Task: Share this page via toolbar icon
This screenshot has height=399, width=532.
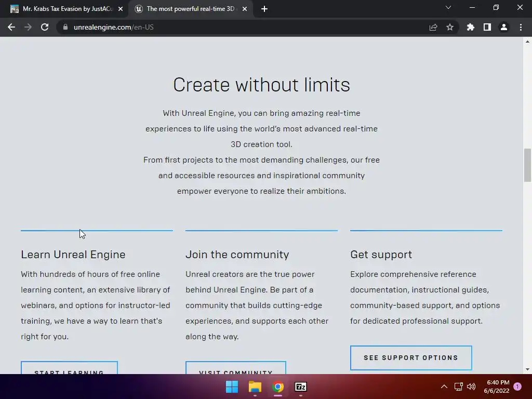Action: [433, 27]
